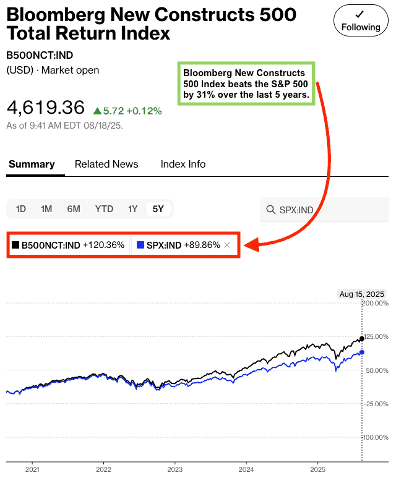The width and height of the screenshot is (396, 478).
Task: Click the black endpoint dot on the chart
Action: 362,339
